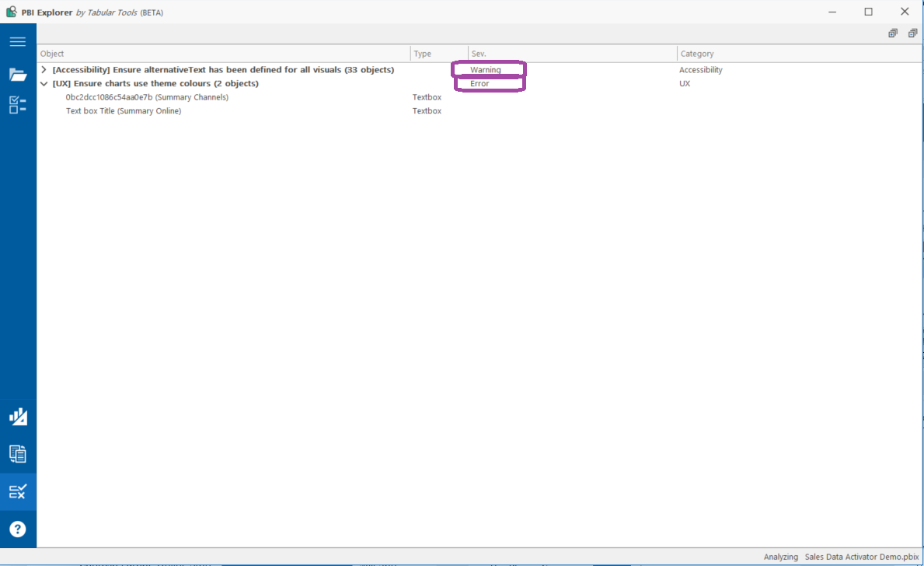Image resolution: width=924 pixels, height=566 pixels.
Task: Select the Summary Channels textbox entry
Action: pyautogui.click(x=148, y=97)
